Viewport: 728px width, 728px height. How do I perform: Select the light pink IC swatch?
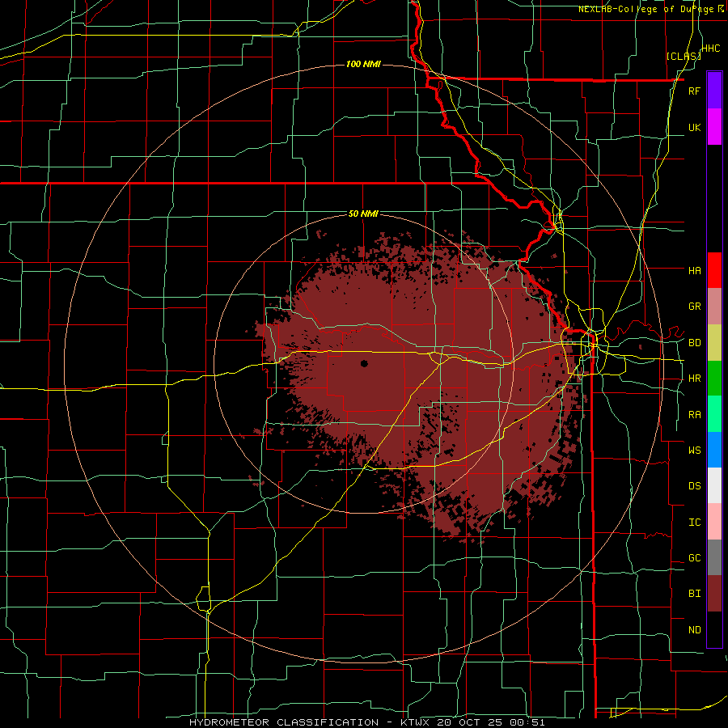tap(714, 522)
